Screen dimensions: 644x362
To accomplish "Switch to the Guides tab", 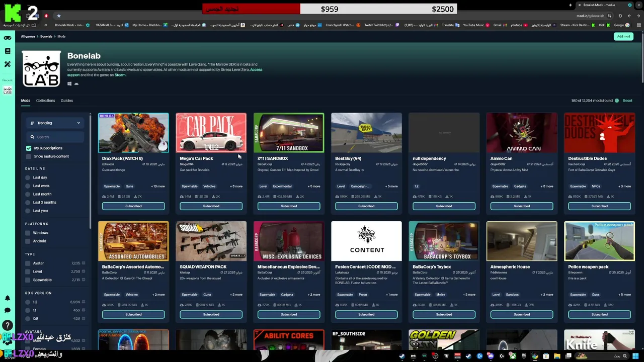I will click(x=67, y=101).
